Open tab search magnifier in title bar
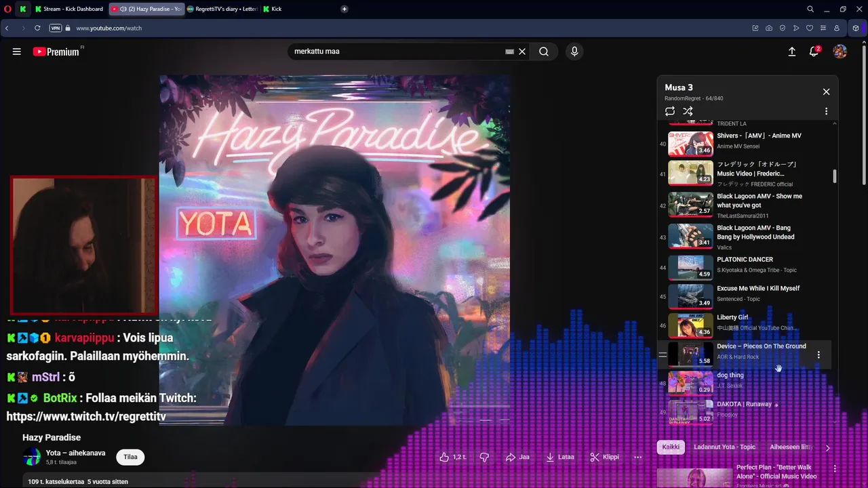Screen dimensions: 868x488 click(810, 9)
